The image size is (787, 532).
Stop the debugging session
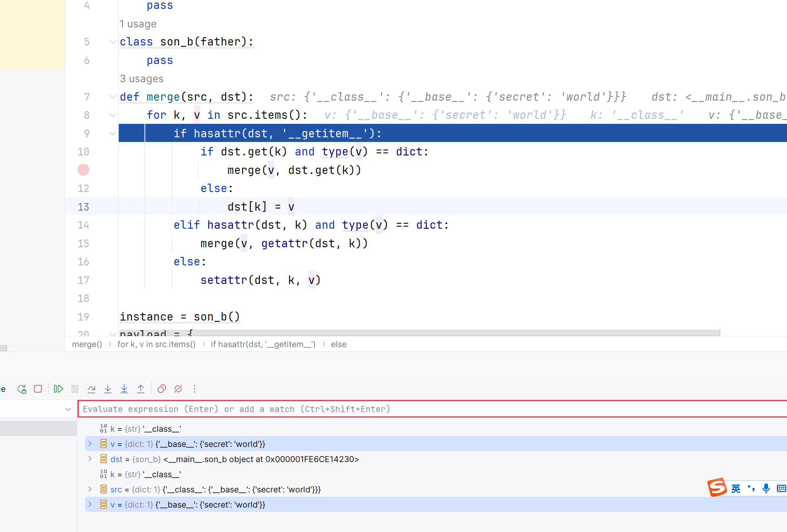pos(38,389)
